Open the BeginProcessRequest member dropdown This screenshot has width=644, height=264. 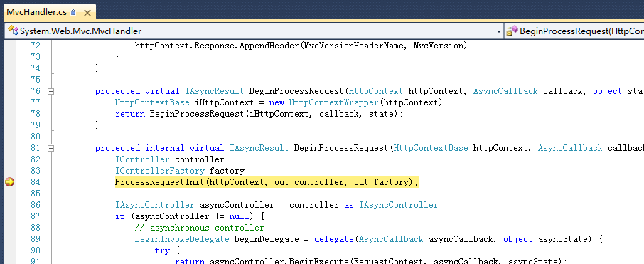(x=574, y=31)
